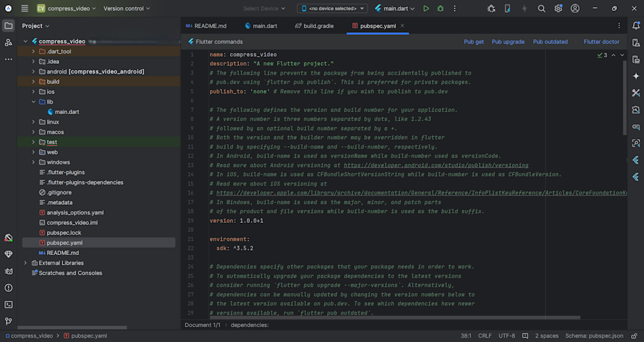Open the Select Device dropdown
This screenshot has width=644, height=342.
click(x=263, y=8)
